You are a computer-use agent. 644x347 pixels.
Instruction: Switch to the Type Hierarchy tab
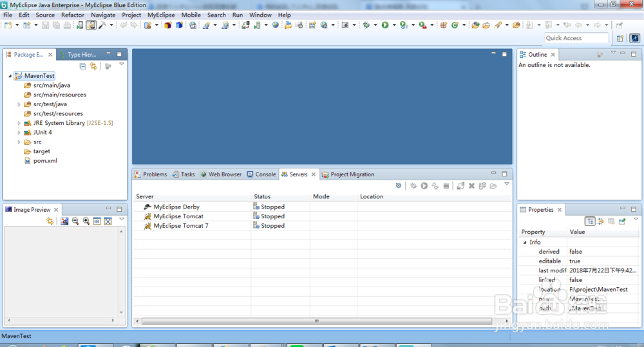point(78,55)
